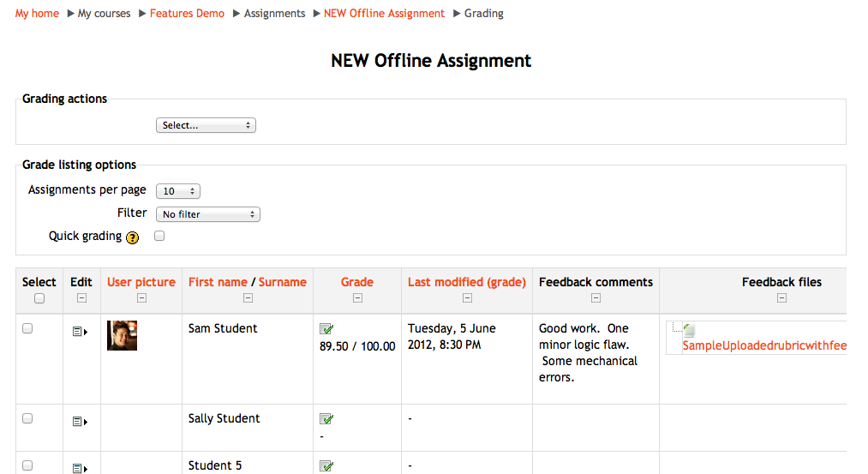Viewport: 868px width, 474px height.
Task: Click grade icon for Sally Student
Action: (326, 419)
